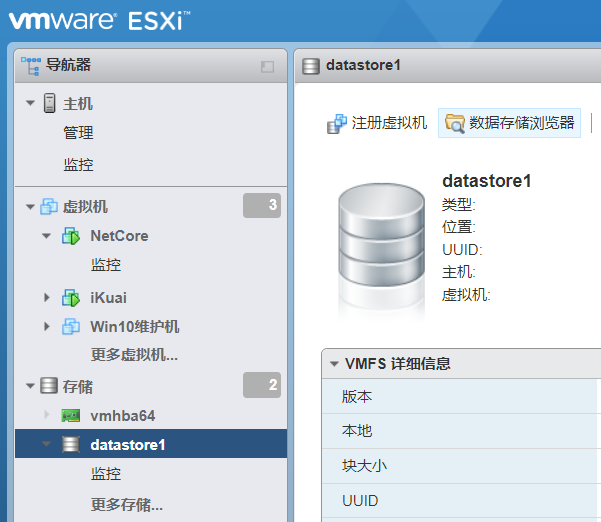Click the navigator tree icon in header
The height and width of the screenshot is (522, 601).
point(31,66)
